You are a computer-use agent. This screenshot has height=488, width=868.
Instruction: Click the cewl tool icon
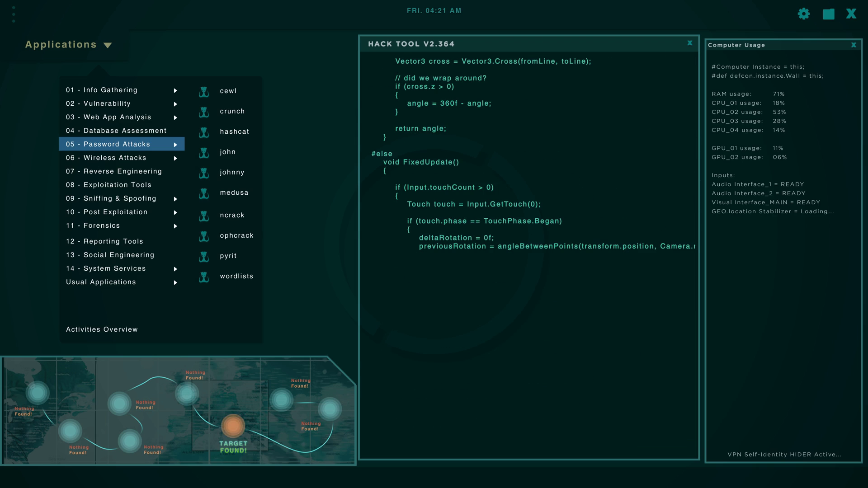tap(204, 92)
